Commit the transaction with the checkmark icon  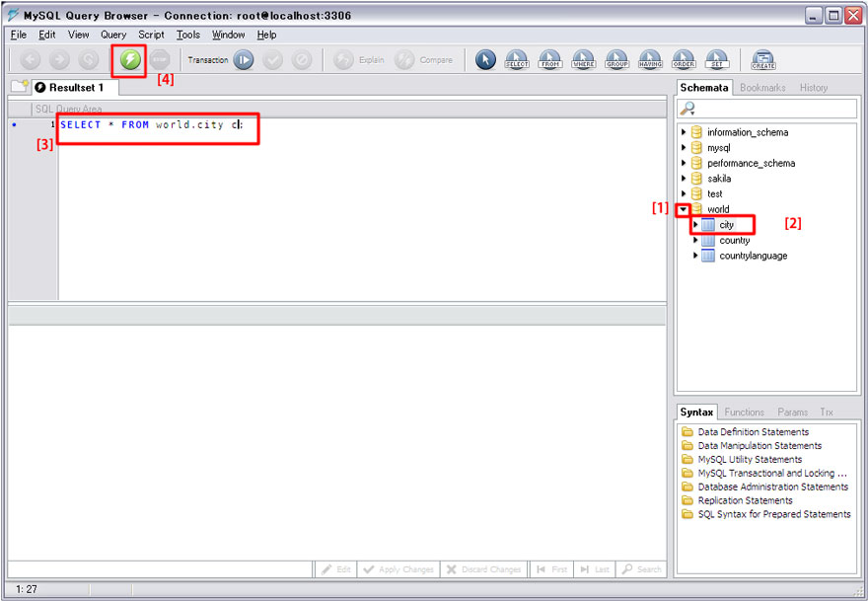coord(273,60)
